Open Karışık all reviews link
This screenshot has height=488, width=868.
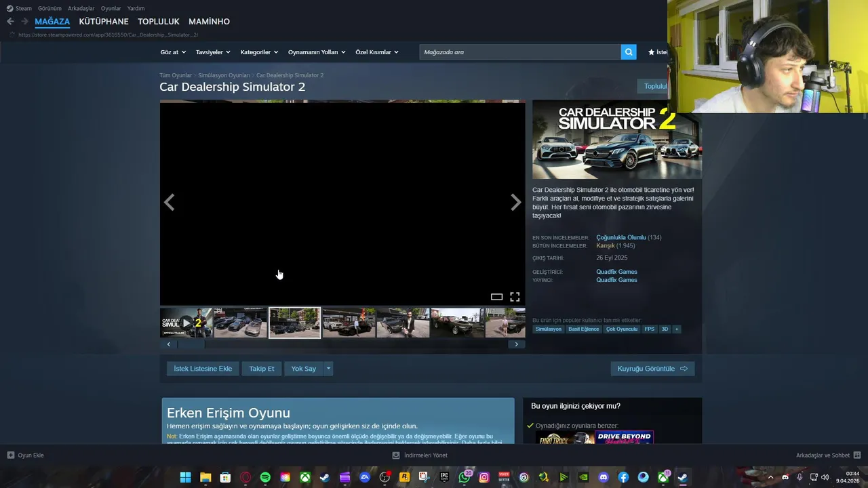[x=606, y=245]
